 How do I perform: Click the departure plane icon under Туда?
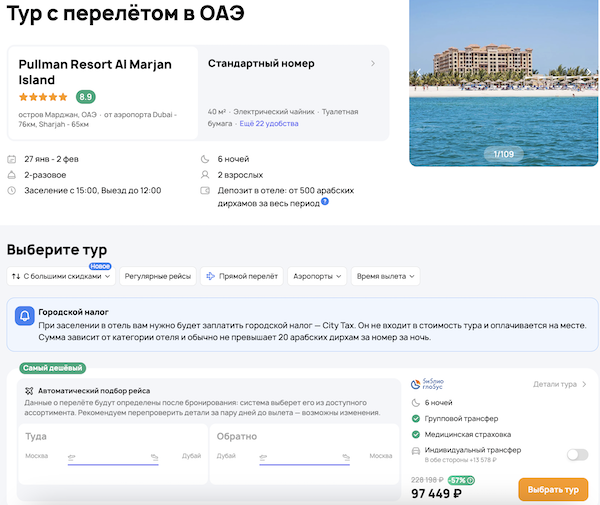click(71, 457)
